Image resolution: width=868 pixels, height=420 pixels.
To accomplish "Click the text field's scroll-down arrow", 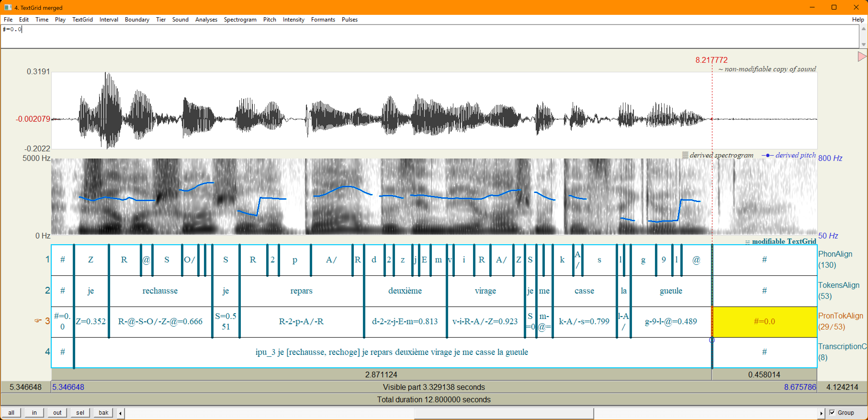I will click(863, 44).
